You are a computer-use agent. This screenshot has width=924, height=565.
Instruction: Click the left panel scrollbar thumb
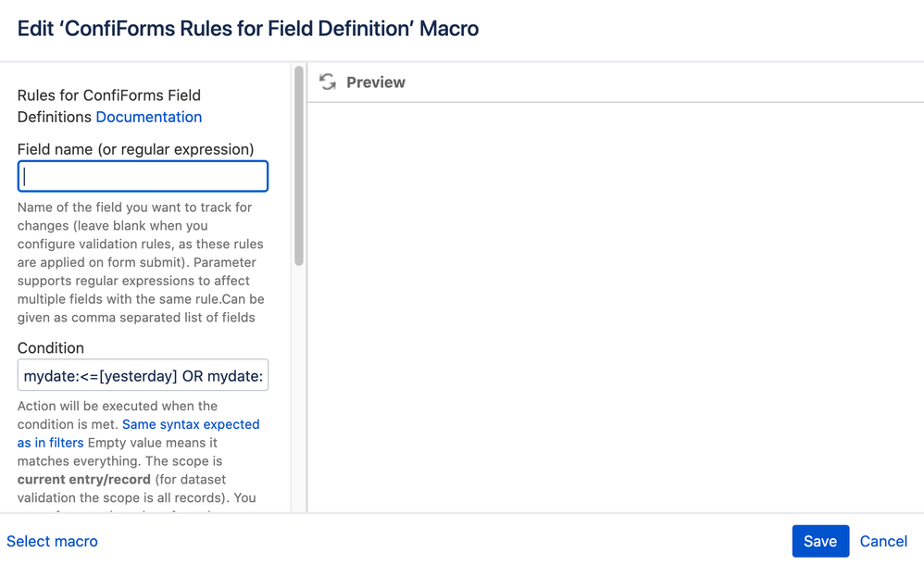pos(299,167)
